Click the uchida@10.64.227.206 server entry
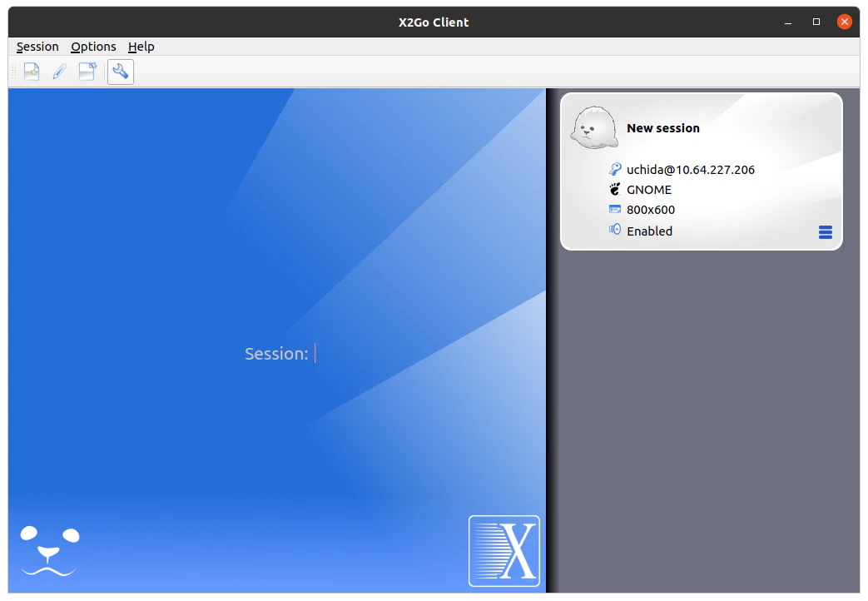The width and height of the screenshot is (868, 601). [x=690, y=170]
